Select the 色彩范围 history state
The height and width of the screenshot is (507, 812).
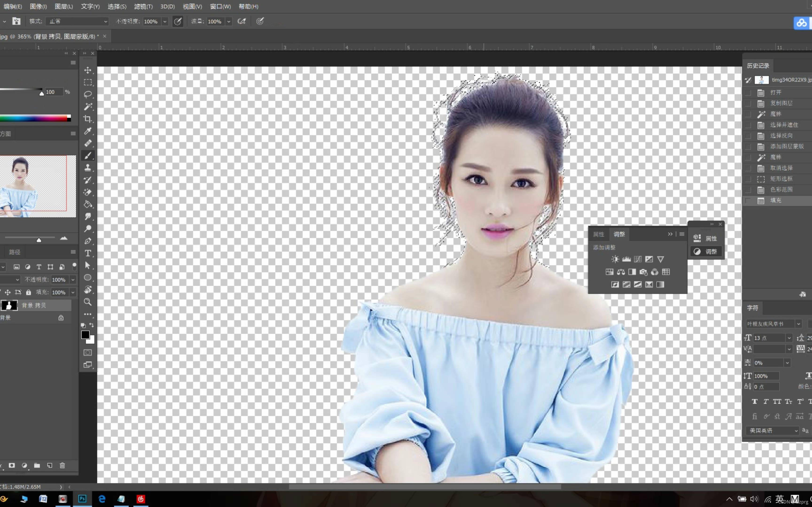[x=781, y=189]
